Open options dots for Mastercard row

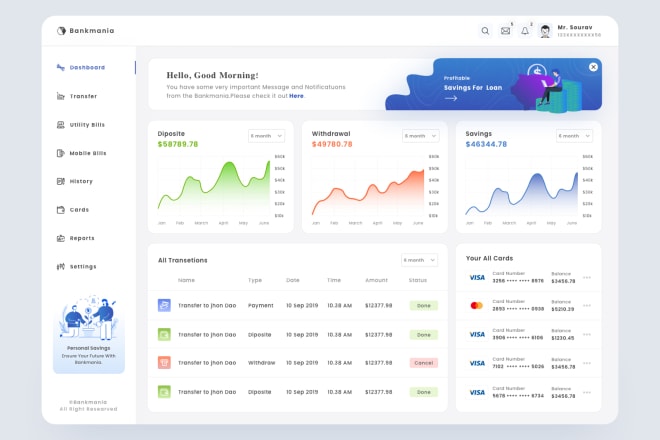pyautogui.click(x=587, y=306)
